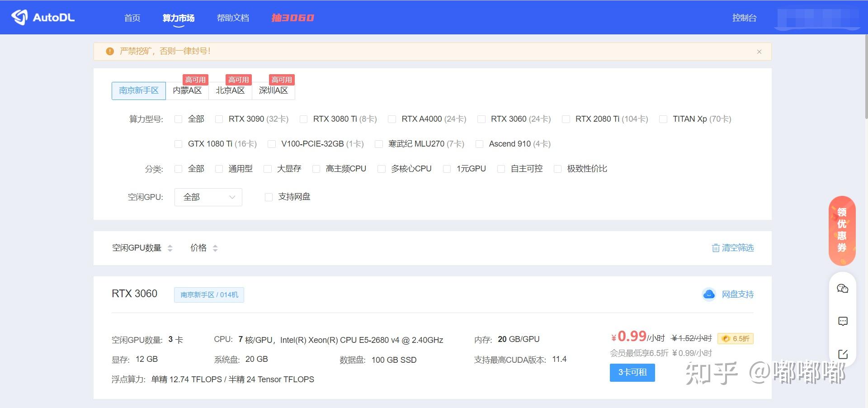Check the 极致性价比 category

(x=557, y=169)
